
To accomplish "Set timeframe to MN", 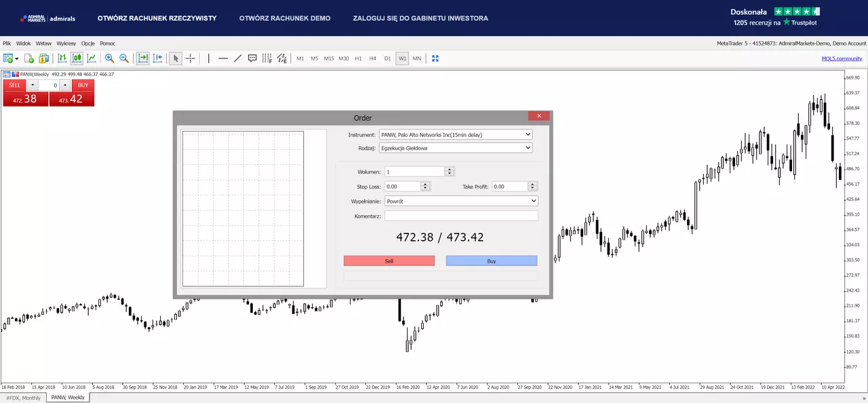I will click(417, 58).
